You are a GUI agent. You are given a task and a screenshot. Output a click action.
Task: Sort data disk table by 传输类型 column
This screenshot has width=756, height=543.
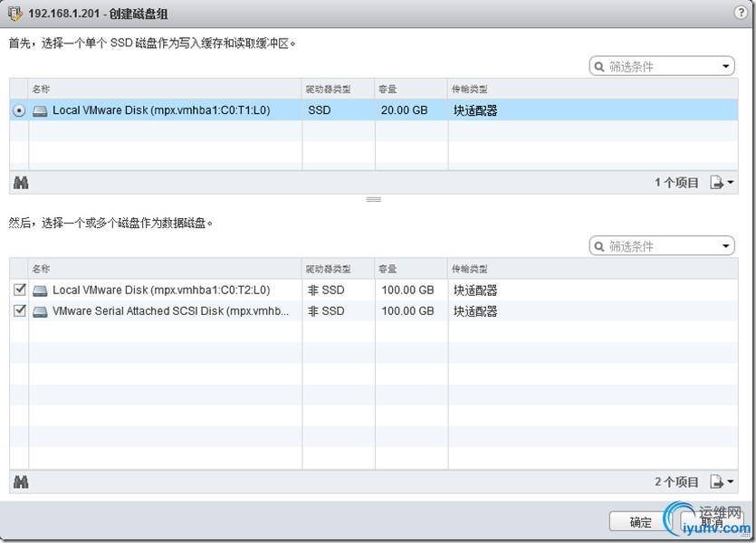pos(593,269)
